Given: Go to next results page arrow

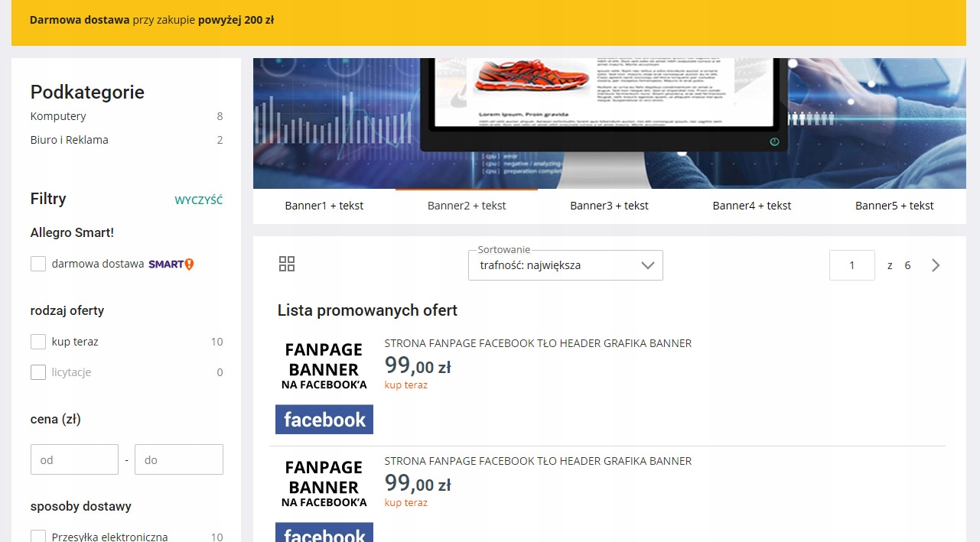Looking at the screenshot, I should pyautogui.click(x=936, y=265).
